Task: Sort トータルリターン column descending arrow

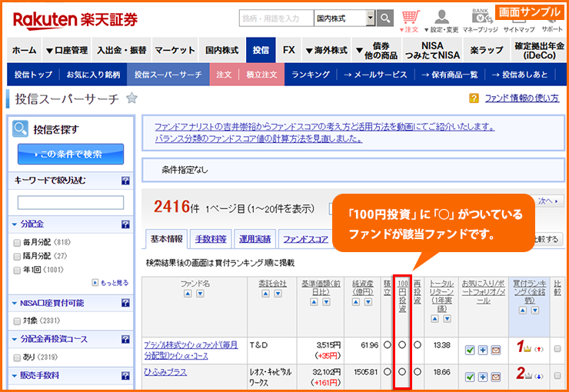Action: pos(448,319)
